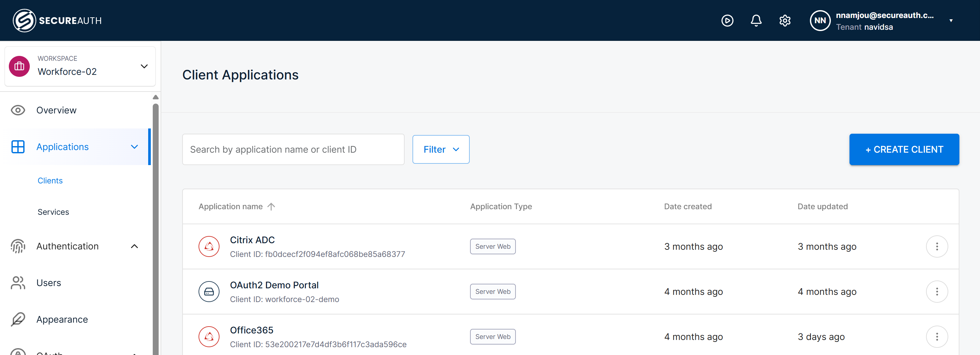Click the user email in header
This screenshot has height=355, width=980.
click(884, 15)
